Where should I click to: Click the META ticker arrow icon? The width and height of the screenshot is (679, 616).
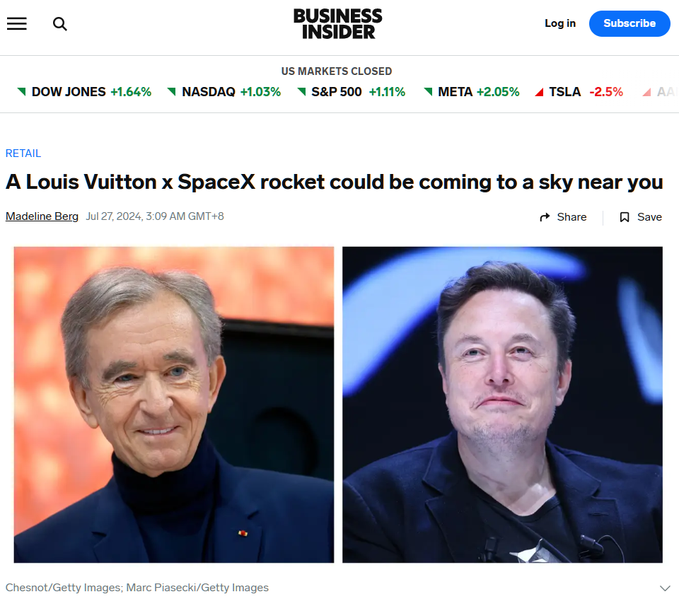tap(428, 92)
